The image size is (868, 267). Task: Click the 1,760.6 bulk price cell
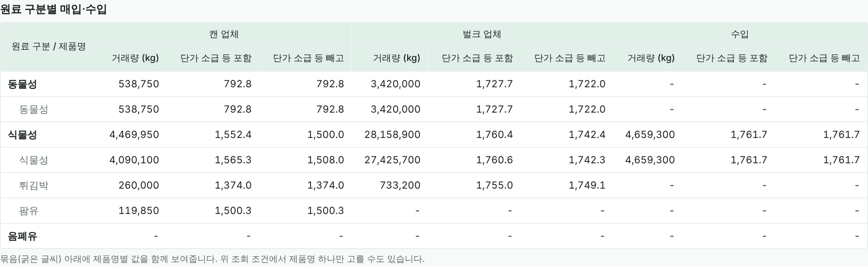(495, 160)
